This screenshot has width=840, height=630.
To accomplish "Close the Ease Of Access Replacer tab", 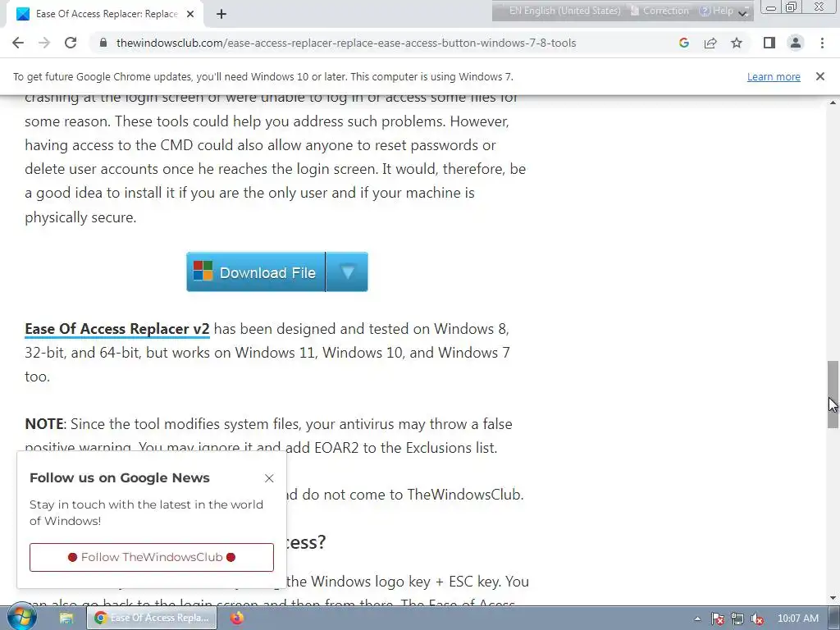I will pyautogui.click(x=190, y=14).
